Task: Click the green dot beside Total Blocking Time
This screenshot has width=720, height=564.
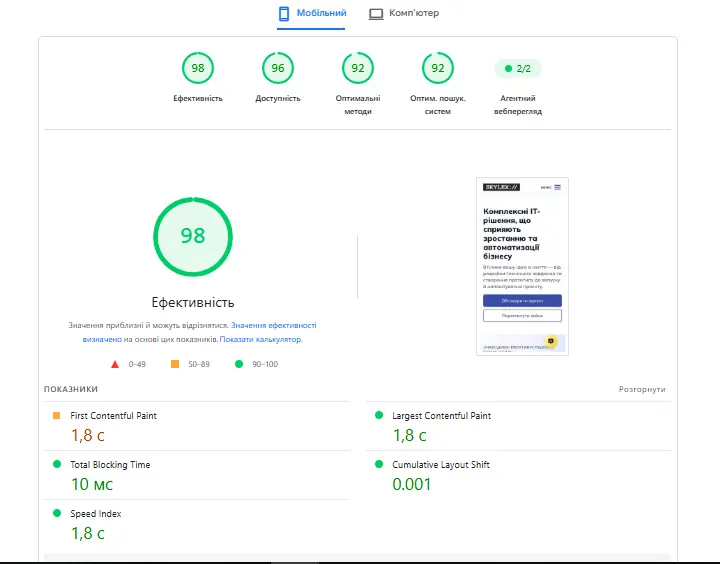Action: (57, 464)
